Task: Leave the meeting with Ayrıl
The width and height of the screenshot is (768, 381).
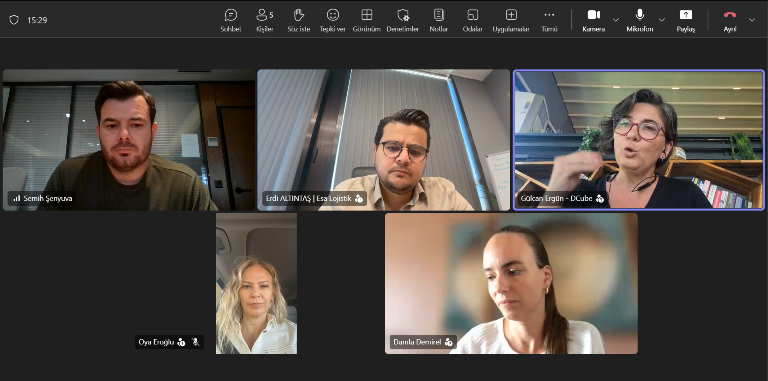Action: point(730,20)
